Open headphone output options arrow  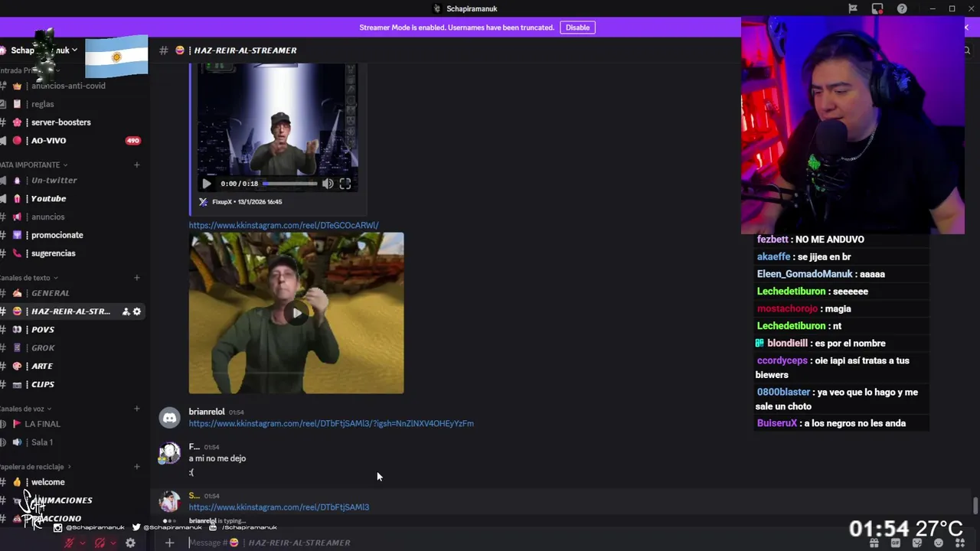[113, 543]
